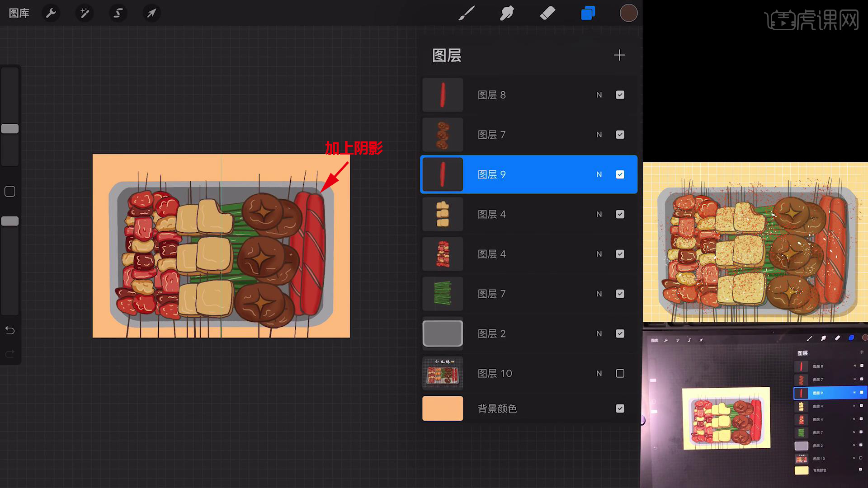The image size is (868, 488).
Task: Select the paintbrush tool
Action: (466, 13)
